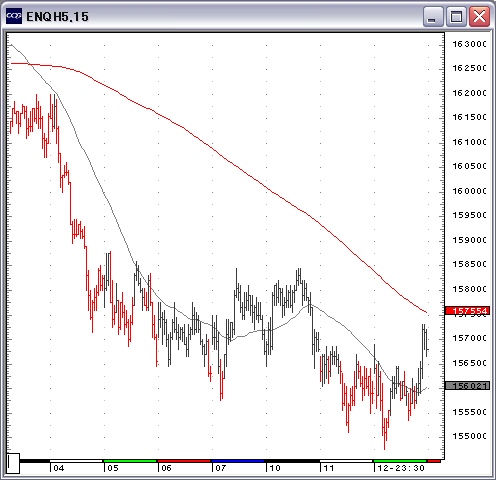The height and width of the screenshot is (480, 496).
Task: Click the 07 date label on time axis
Action: point(221,468)
